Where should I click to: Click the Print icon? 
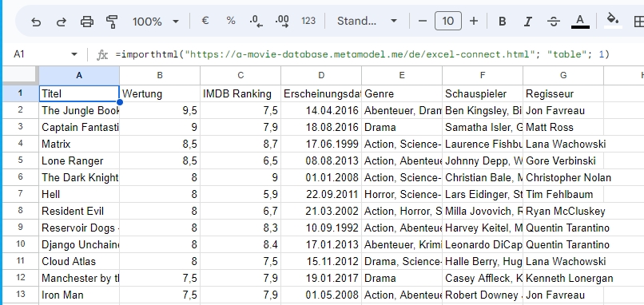click(86, 22)
